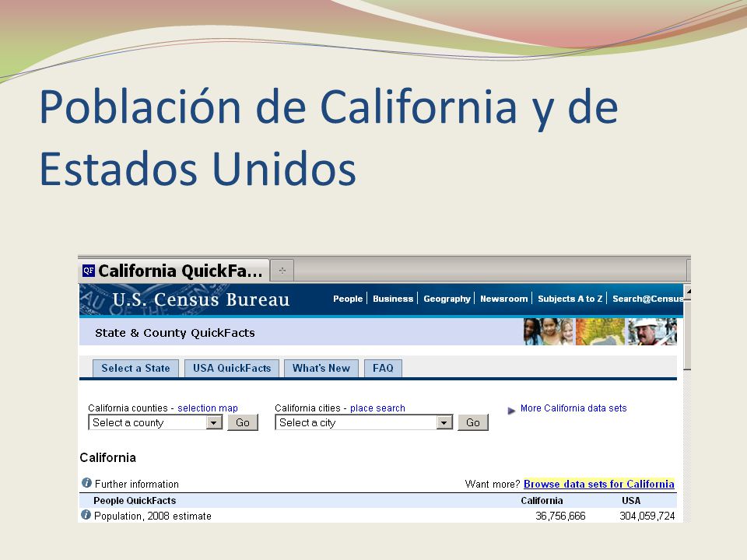Open the Newsroom navigation menu

point(504,299)
